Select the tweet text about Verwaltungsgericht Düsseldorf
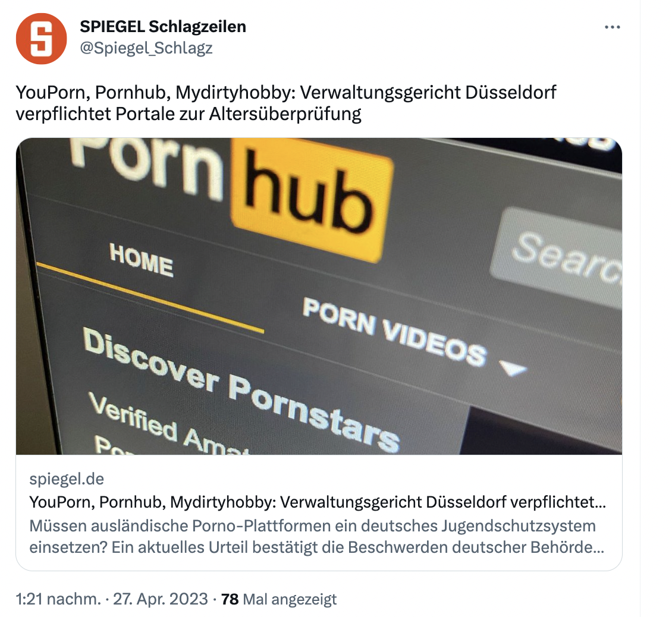The image size is (672, 617). click(286, 103)
